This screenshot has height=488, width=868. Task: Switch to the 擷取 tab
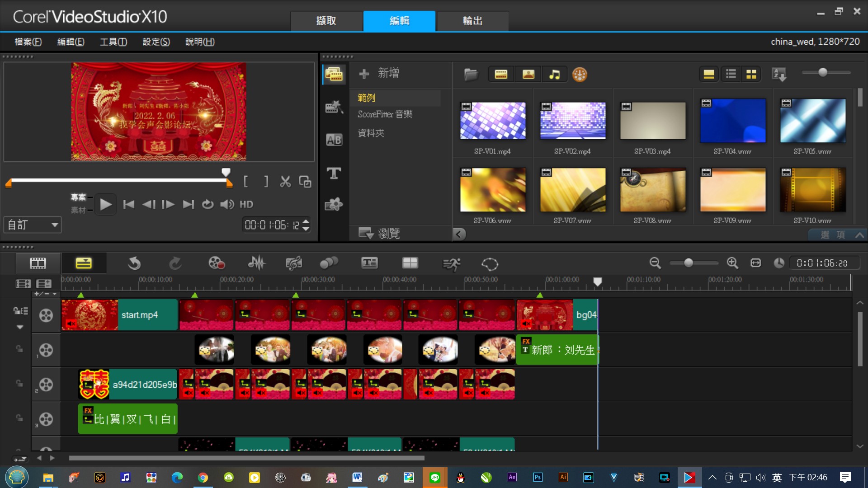(326, 21)
